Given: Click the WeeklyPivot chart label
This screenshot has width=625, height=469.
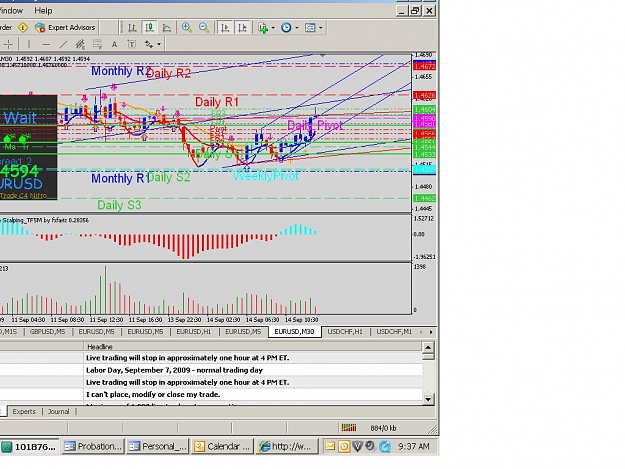Looking at the screenshot, I should coord(265,176).
